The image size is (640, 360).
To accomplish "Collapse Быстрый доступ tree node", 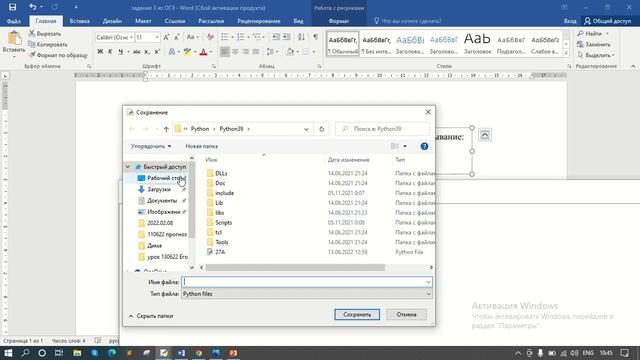I will coord(128,167).
